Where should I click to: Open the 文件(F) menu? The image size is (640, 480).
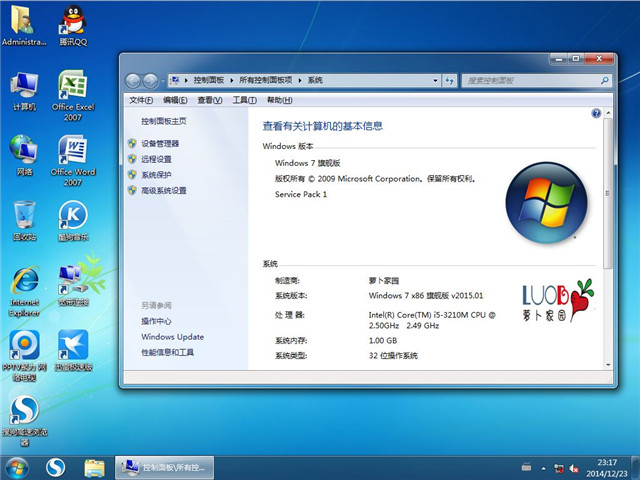[141, 100]
